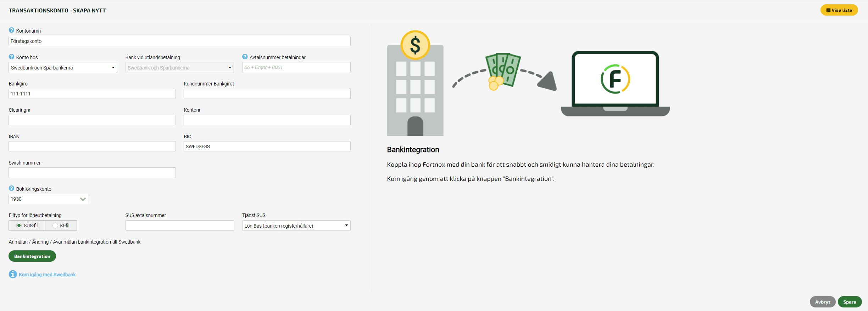Focus the Kontonamn field with Företagskonto
This screenshot has width=868, height=311.
pyautogui.click(x=179, y=41)
